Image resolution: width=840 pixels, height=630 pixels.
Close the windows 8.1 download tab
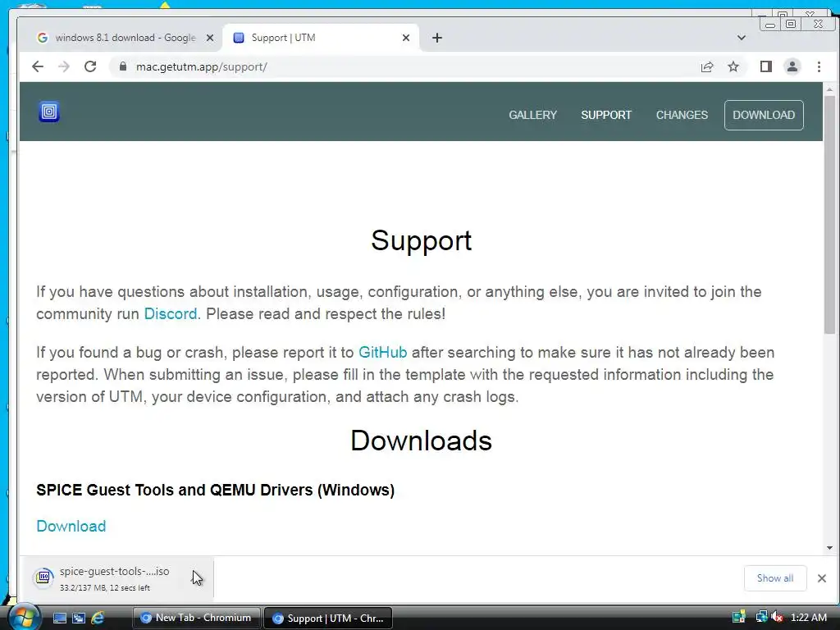pyautogui.click(x=210, y=38)
